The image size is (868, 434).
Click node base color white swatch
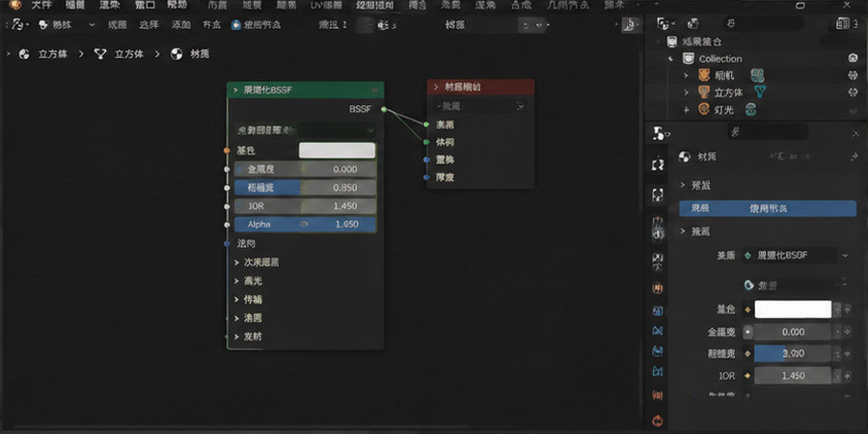(x=338, y=150)
